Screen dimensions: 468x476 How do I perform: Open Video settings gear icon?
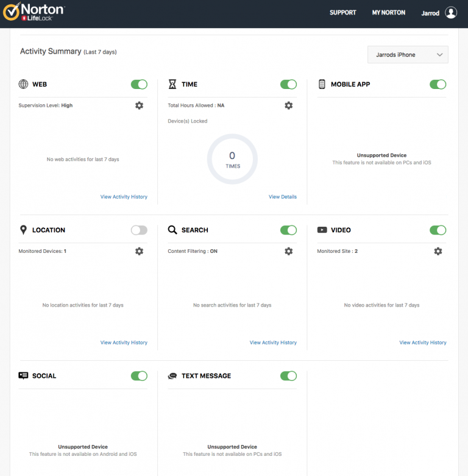click(438, 251)
